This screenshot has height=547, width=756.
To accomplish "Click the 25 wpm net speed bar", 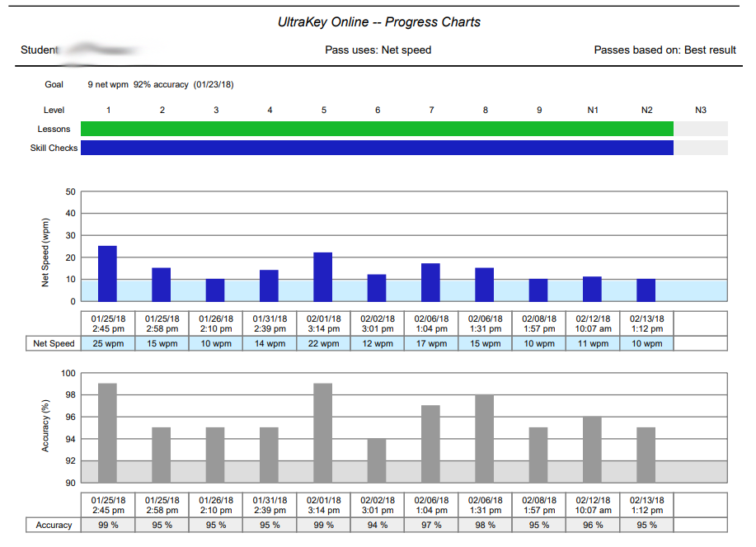I will (x=107, y=274).
